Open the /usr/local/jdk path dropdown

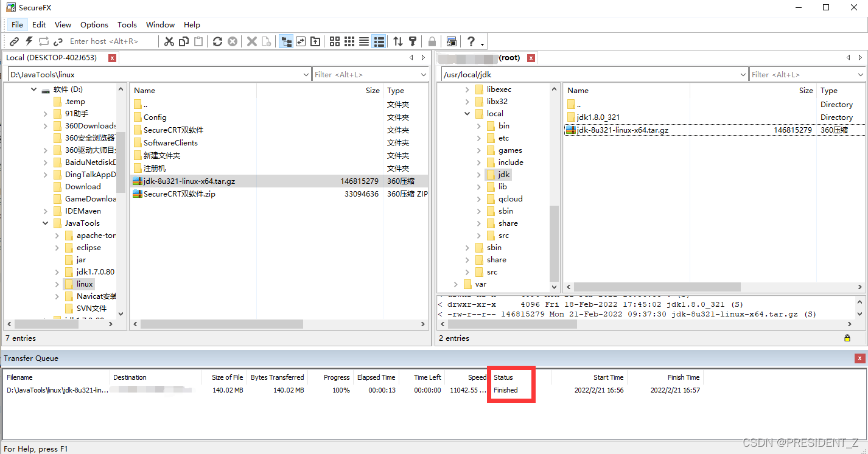(743, 75)
